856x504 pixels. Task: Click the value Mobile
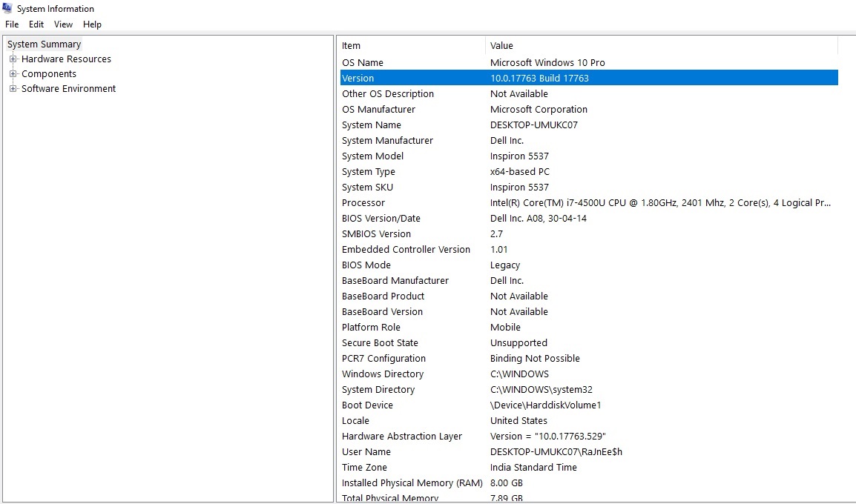coord(506,328)
